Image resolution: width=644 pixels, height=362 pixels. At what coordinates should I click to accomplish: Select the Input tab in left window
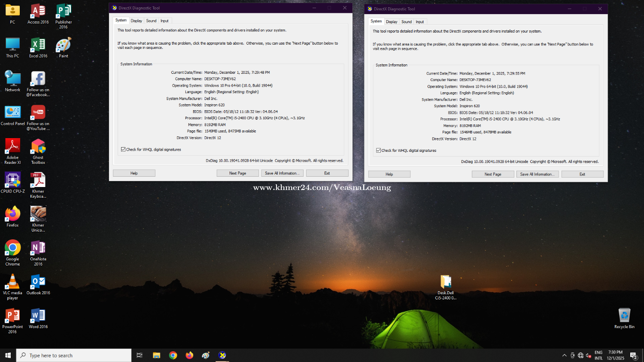click(x=164, y=21)
